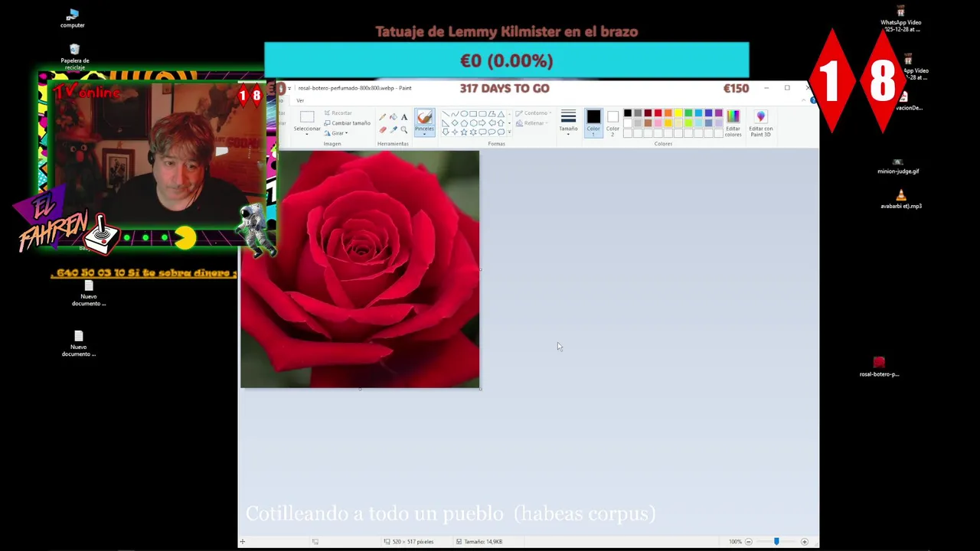
Task: Open the computer desktop icon
Action: click(x=73, y=18)
